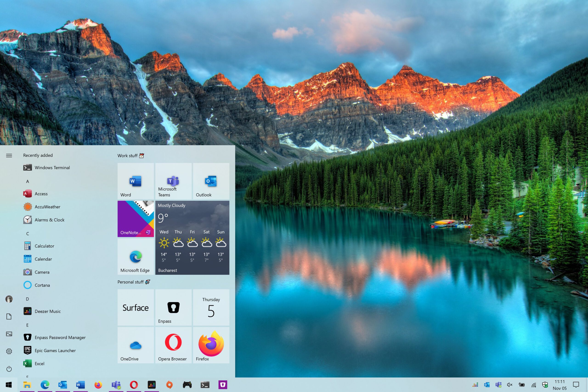The image size is (588, 392).
Task: Open File Explorer from the taskbar
Action: pyautogui.click(x=27, y=385)
